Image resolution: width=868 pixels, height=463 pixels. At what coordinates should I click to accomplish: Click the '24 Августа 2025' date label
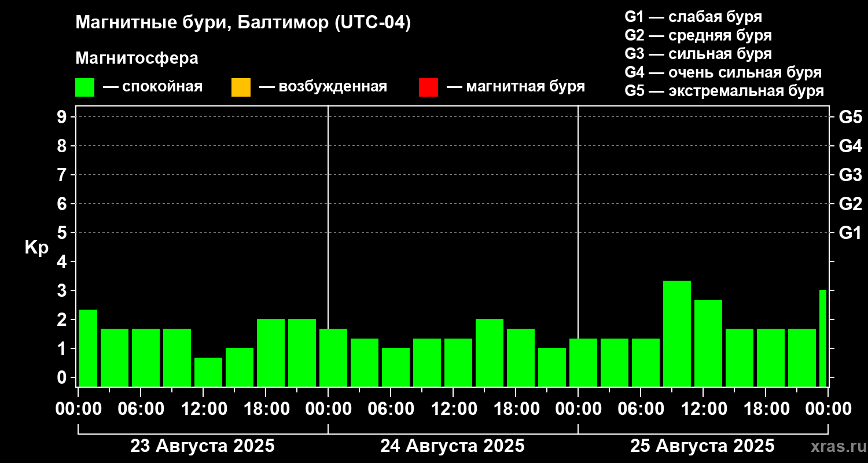(x=453, y=446)
